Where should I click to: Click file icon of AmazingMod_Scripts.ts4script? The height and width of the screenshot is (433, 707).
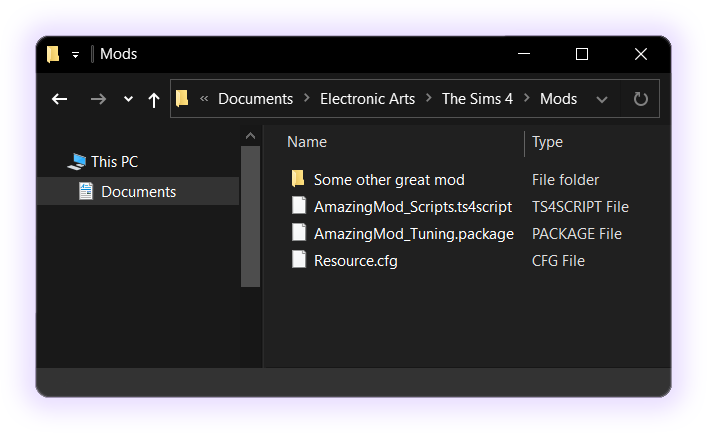(x=298, y=205)
